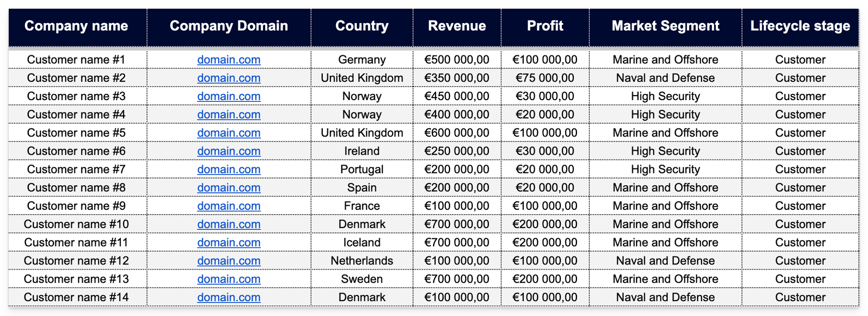Screen dimensions: 868x316
Task: Select the Profit column header
Action: tap(545, 26)
